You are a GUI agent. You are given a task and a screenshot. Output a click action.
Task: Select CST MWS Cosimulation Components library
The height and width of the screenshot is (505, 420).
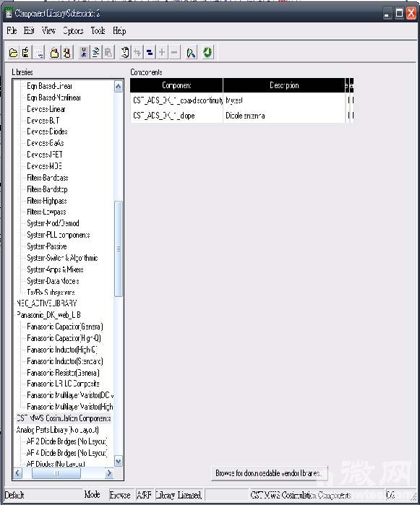pyautogui.click(x=64, y=418)
